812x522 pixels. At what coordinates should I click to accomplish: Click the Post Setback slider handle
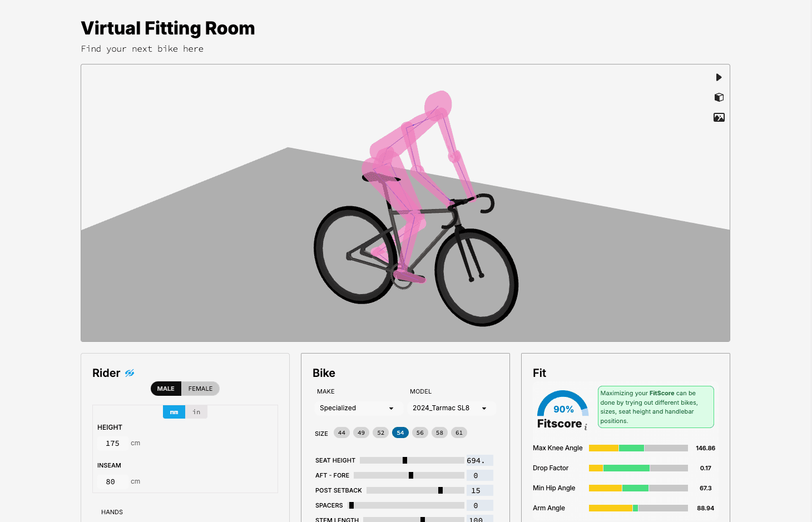coord(440,490)
